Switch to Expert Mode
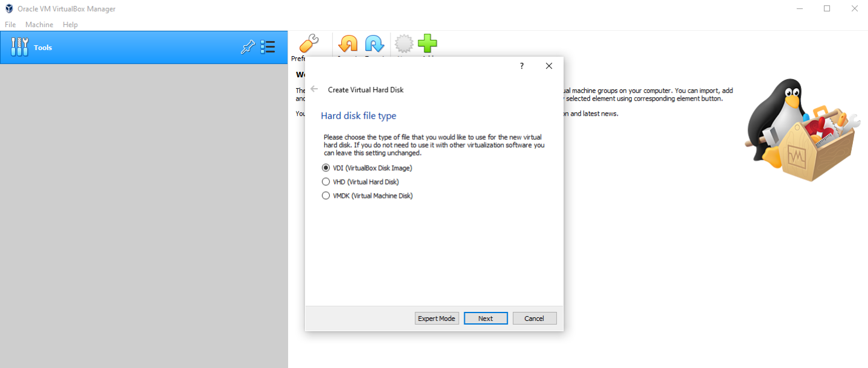The height and width of the screenshot is (368, 868). (437, 318)
